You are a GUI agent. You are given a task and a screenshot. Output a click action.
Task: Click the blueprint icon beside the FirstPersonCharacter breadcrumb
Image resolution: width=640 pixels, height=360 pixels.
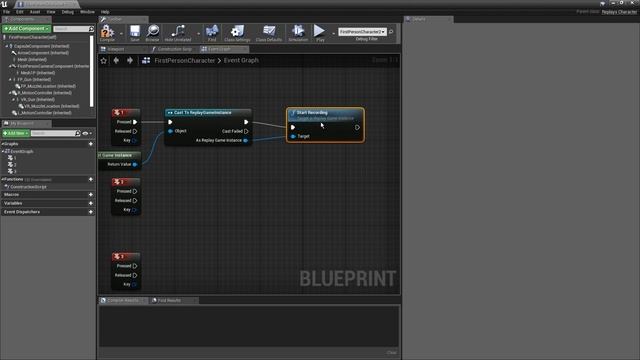pyautogui.click(x=146, y=60)
